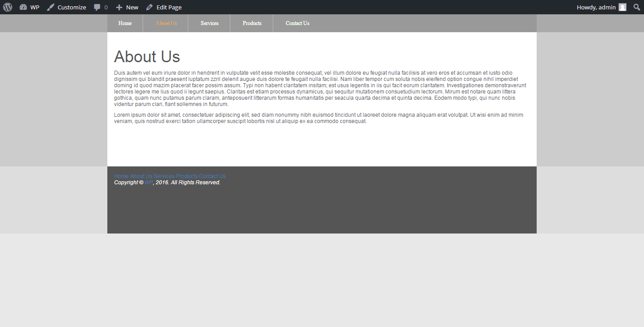
Task: Click the footer Products link
Action: coord(187,176)
